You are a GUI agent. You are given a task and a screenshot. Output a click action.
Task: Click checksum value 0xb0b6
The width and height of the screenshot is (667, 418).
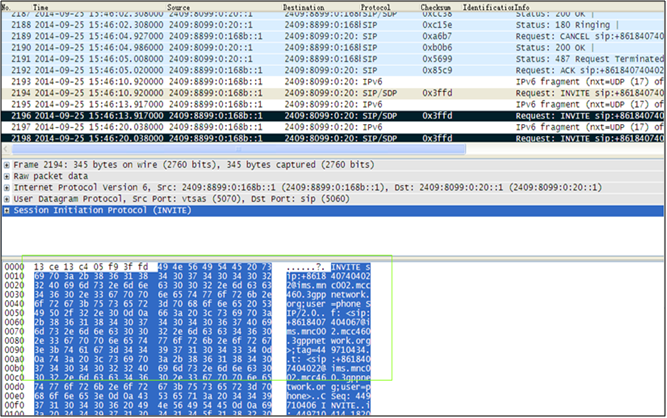(x=437, y=48)
